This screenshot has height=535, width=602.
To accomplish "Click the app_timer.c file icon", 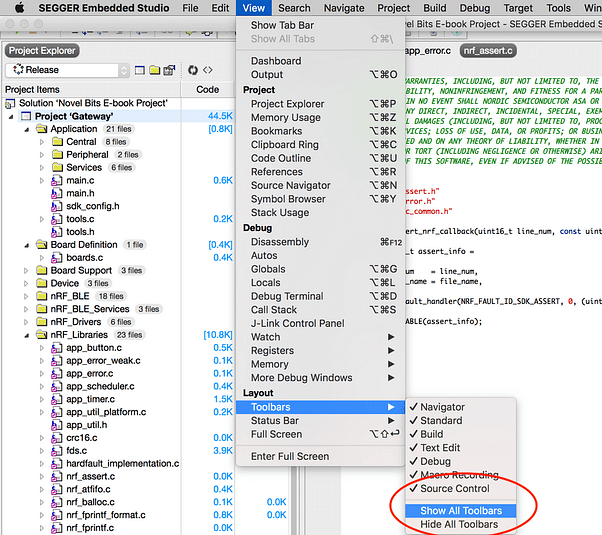I will [56, 399].
